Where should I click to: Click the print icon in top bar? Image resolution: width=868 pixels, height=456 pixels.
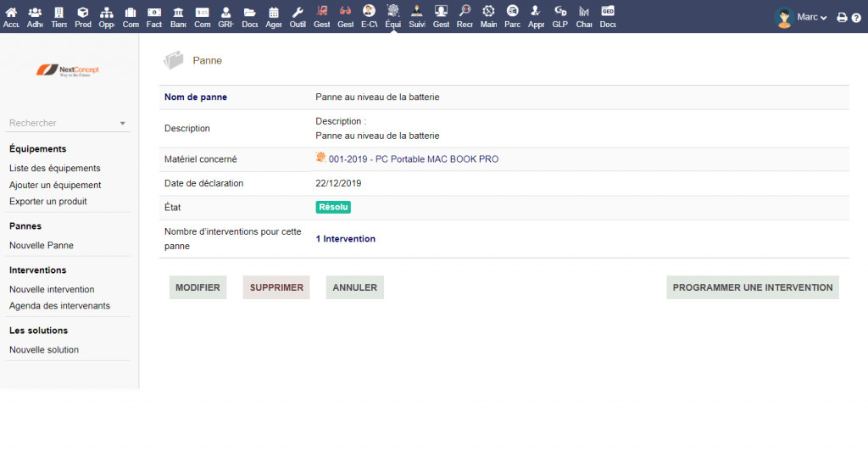click(x=842, y=17)
